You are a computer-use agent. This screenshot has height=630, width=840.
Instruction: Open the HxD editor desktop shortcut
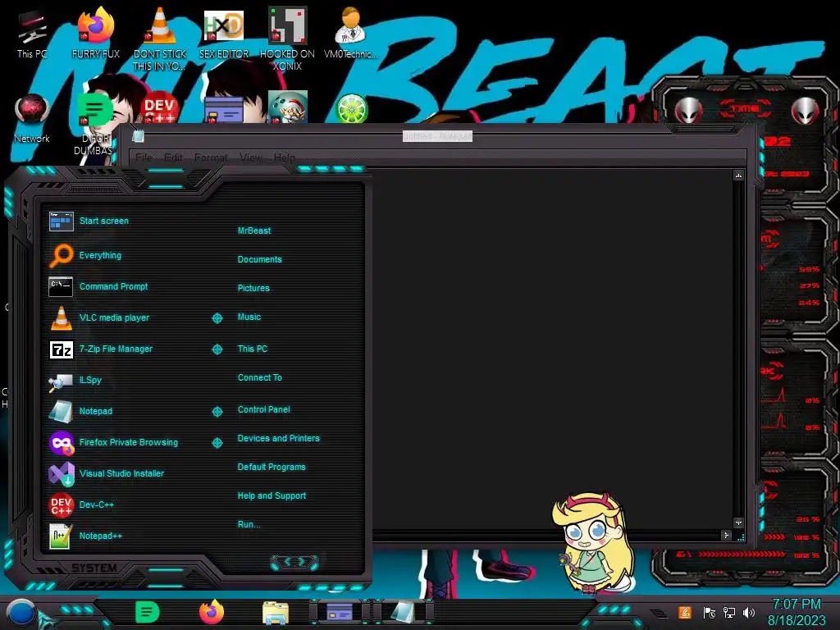coord(224,34)
